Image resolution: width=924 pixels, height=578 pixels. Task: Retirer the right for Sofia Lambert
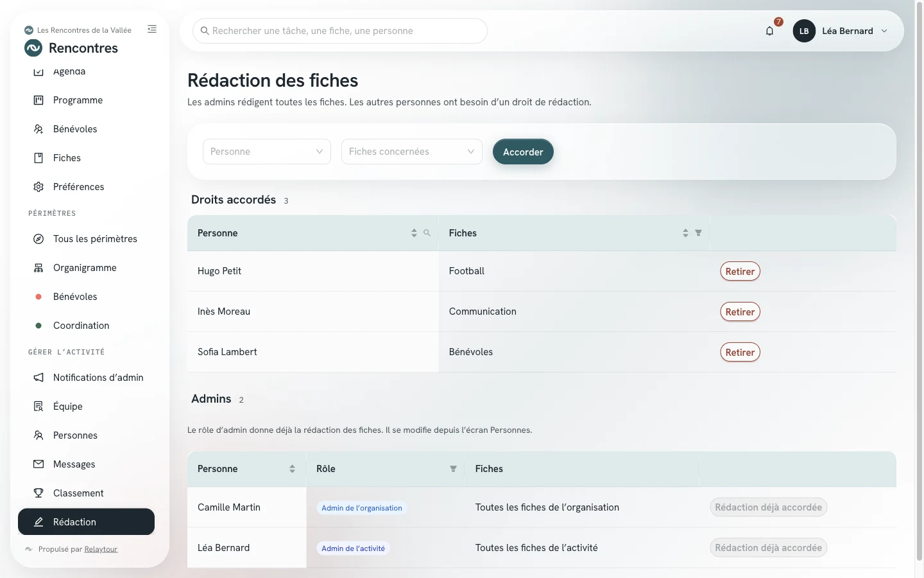740,353
